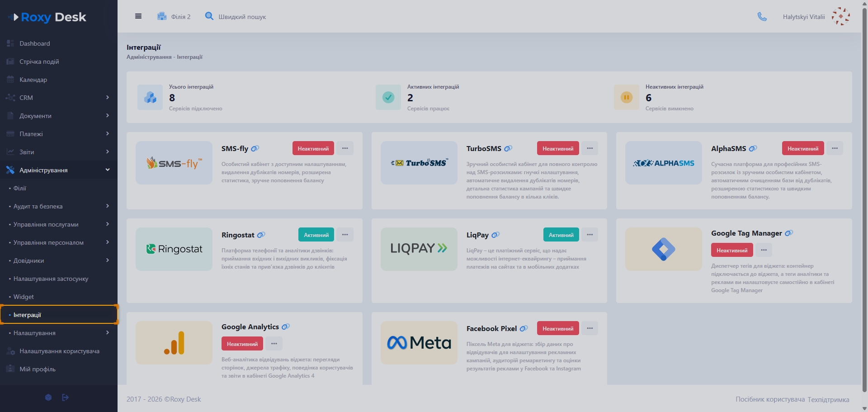Open more options for TurboSMS
868x412 pixels.
click(x=590, y=148)
